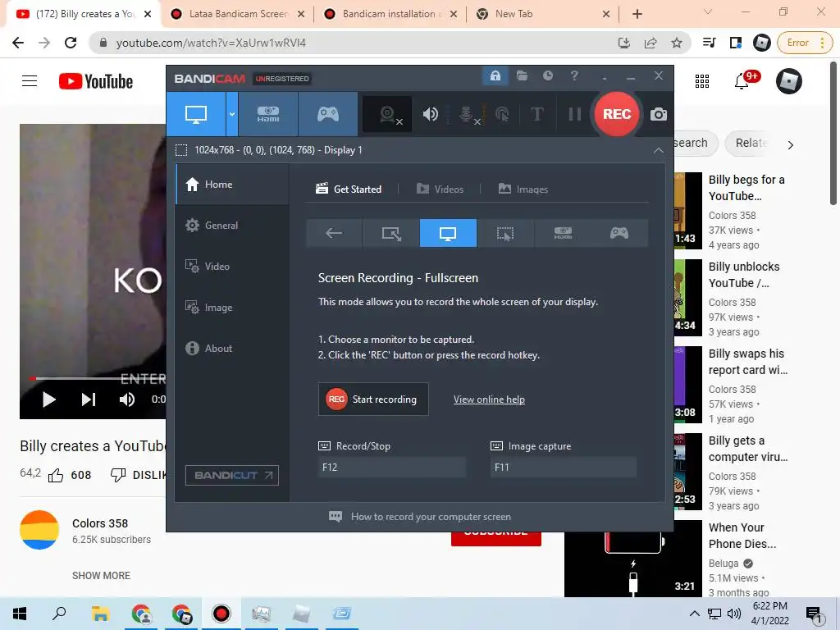The image size is (840, 630).
Task: Show hidden system tray icons chevron
Action: [x=694, y=614]
